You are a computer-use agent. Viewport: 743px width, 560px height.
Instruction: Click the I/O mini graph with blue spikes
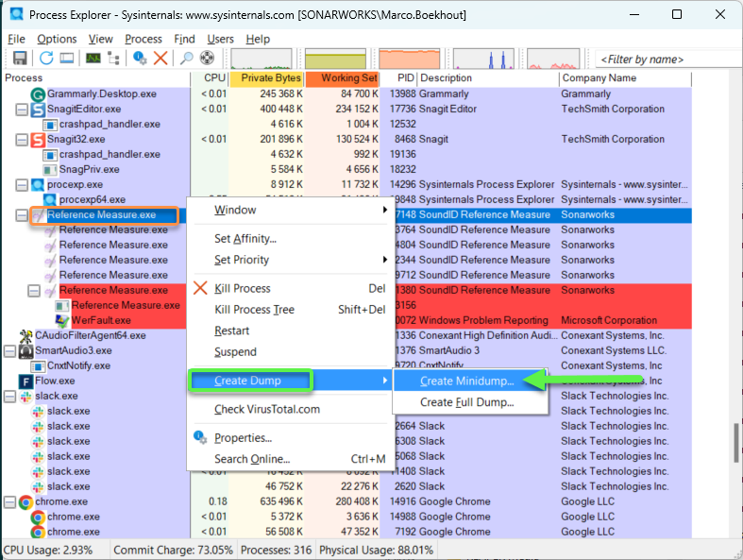click(483, 59)
